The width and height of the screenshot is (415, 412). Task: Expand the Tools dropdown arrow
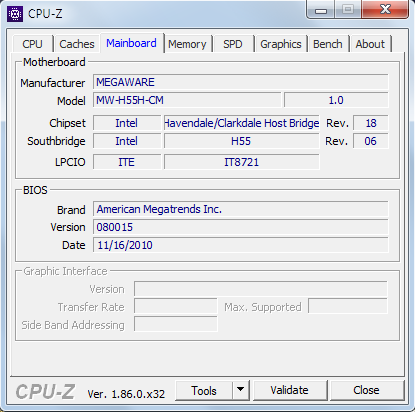click(241, 391)
